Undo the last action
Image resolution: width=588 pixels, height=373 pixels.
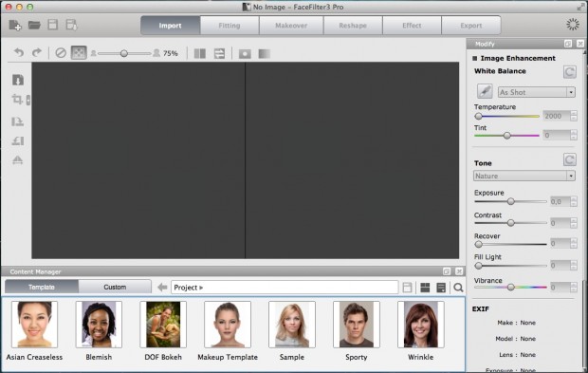(x=19, y=52)
